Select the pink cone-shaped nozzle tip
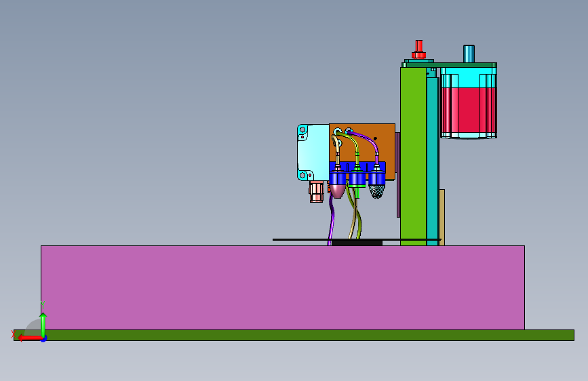The height and width of the screenshot is (381, 588). pyautogui.click(x=338, y=191)
